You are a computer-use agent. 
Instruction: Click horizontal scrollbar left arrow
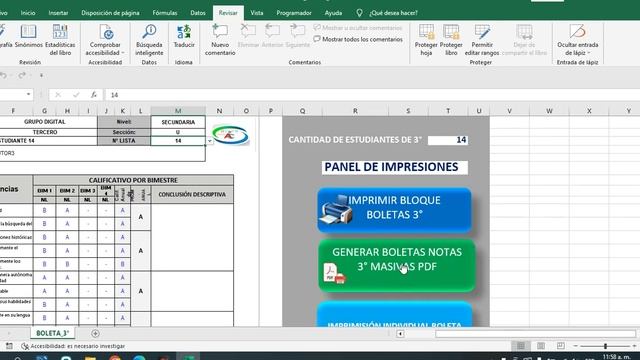pos(400,334)
